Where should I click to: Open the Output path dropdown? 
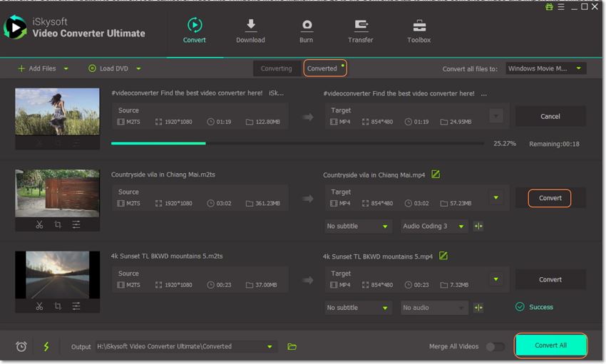(x=269, y=346)
